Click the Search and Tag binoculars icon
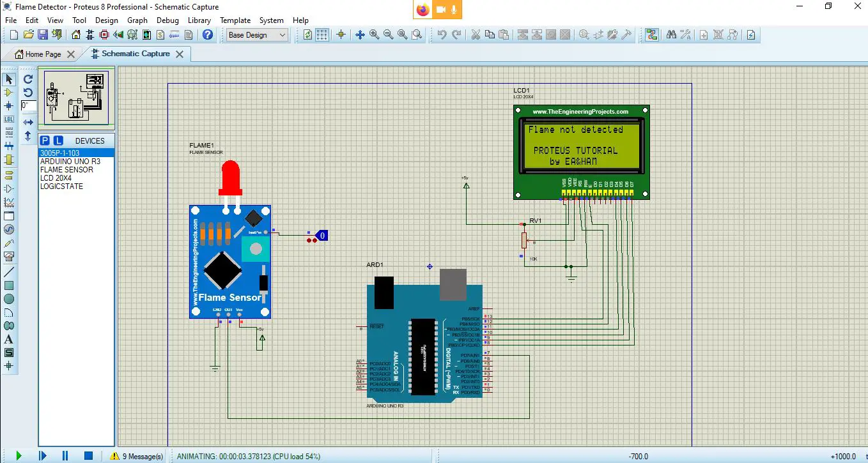The width and height of the screenshot is (868, 463). pyautogui.click(x=670, y=35)
